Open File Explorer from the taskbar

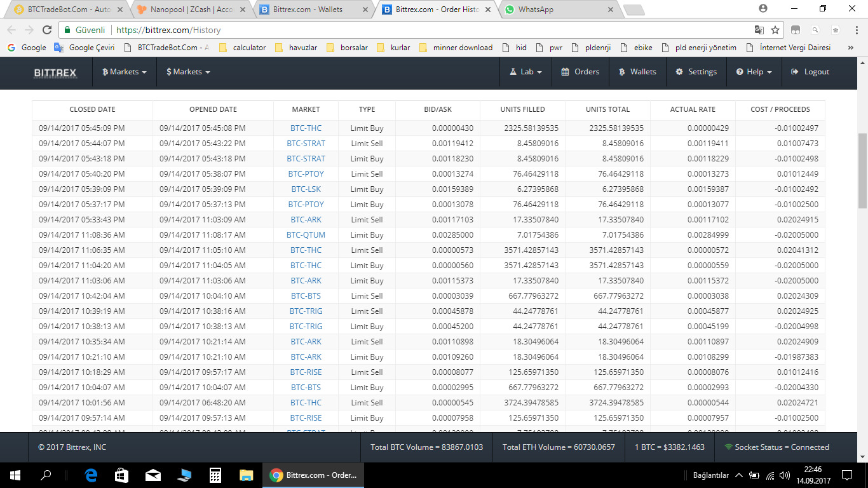247,475
